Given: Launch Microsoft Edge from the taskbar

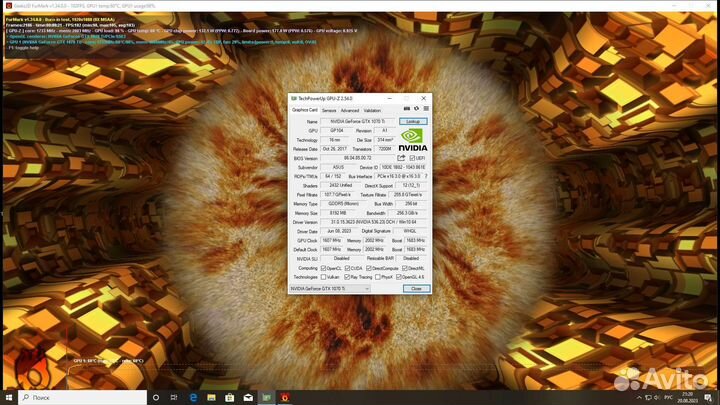Looking at the screenshot, I should tap(193, 397).
